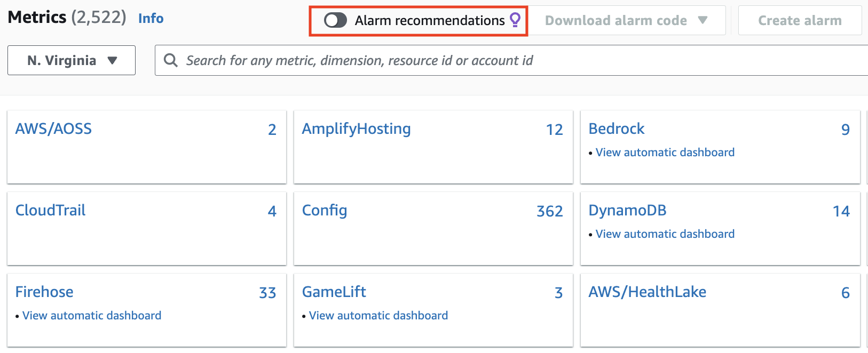
Task: Select the Config namespace card
Action: click(x=324, y=210)
